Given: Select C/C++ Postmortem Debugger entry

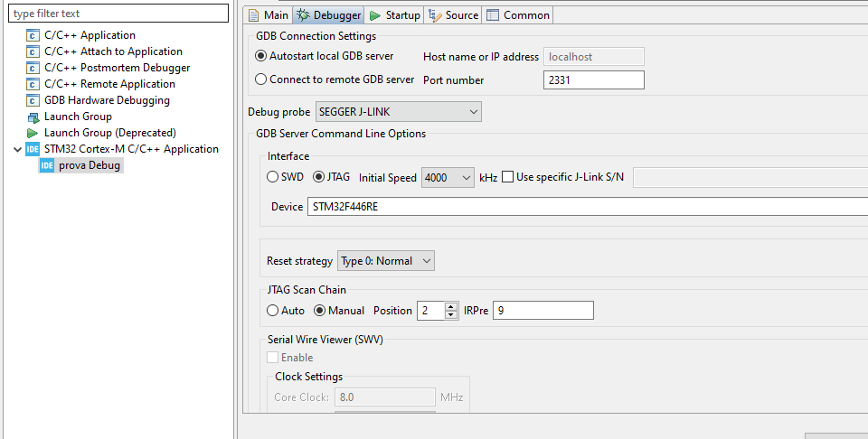Looking at the screenshot, I should pyautogui.click(x=118, y=68).
